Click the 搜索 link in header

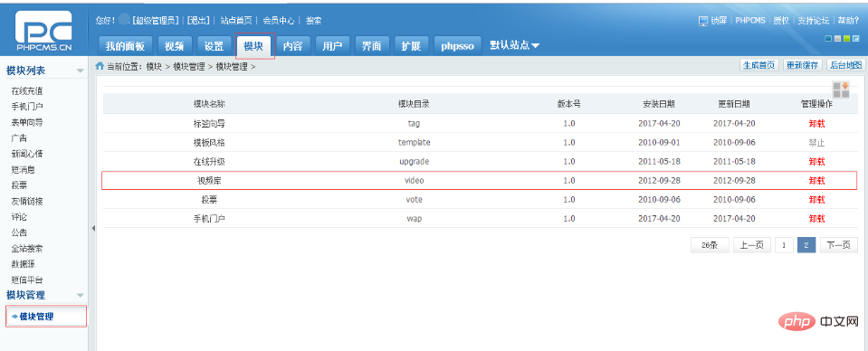tap(314, 21)
